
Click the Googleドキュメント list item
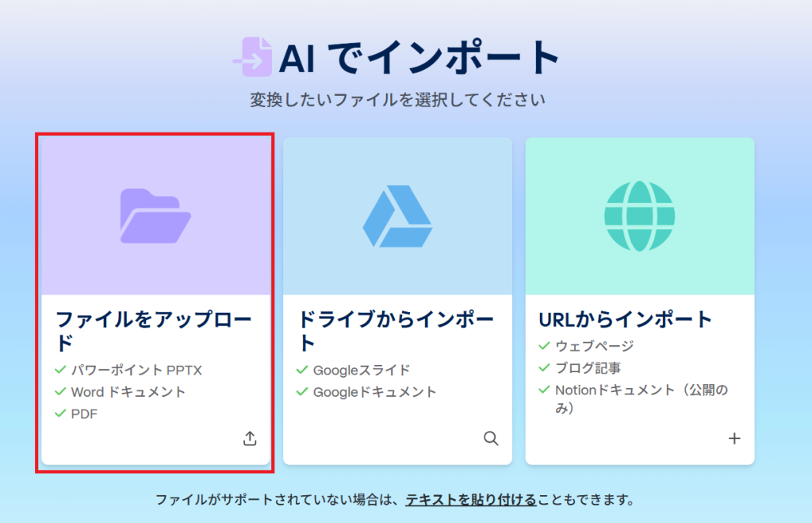tap(374, 392)
